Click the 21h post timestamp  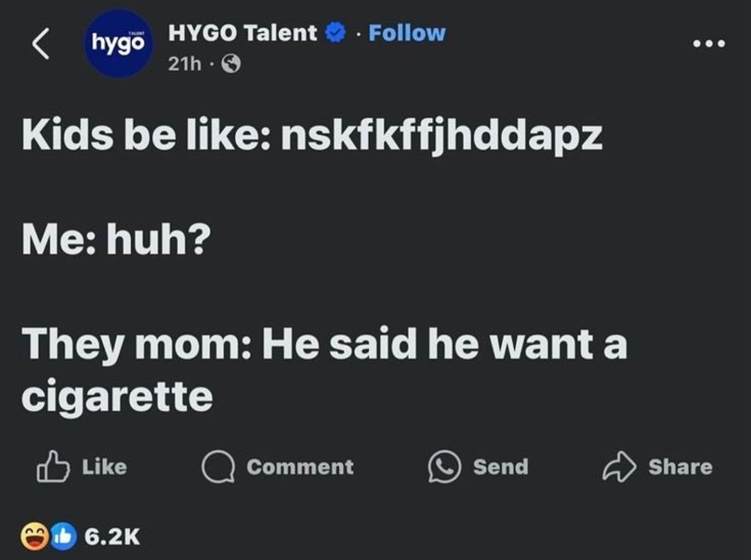point(184,64)
